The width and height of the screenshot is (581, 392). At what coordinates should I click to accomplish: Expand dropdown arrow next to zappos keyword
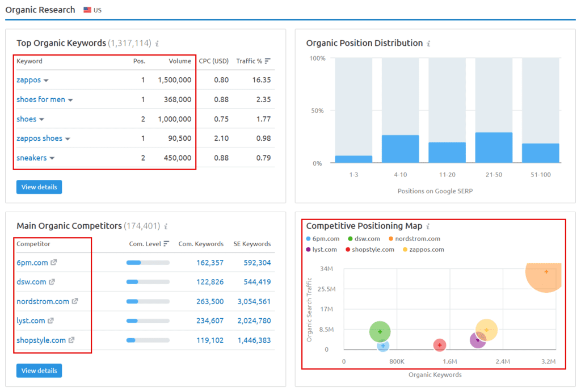tap(46, 81)
